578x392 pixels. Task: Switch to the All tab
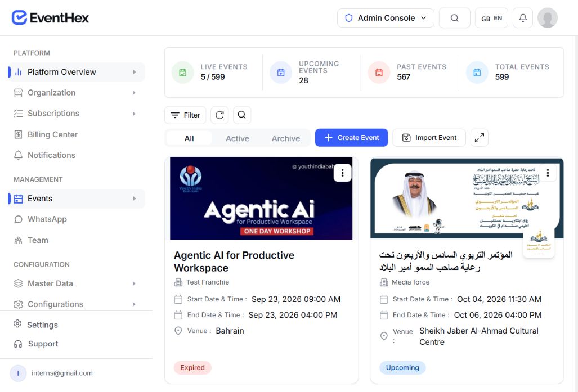[x=189, y=138]
